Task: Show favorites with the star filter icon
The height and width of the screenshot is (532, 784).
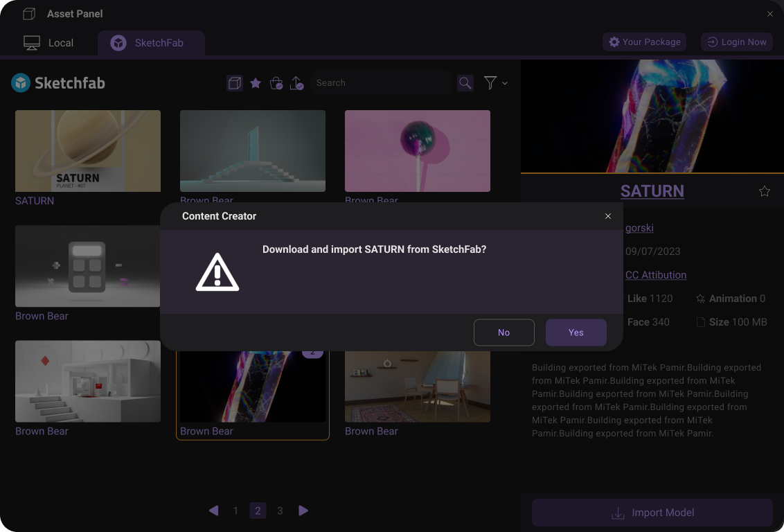Action: pyautogui.click(x=256, y=83)
